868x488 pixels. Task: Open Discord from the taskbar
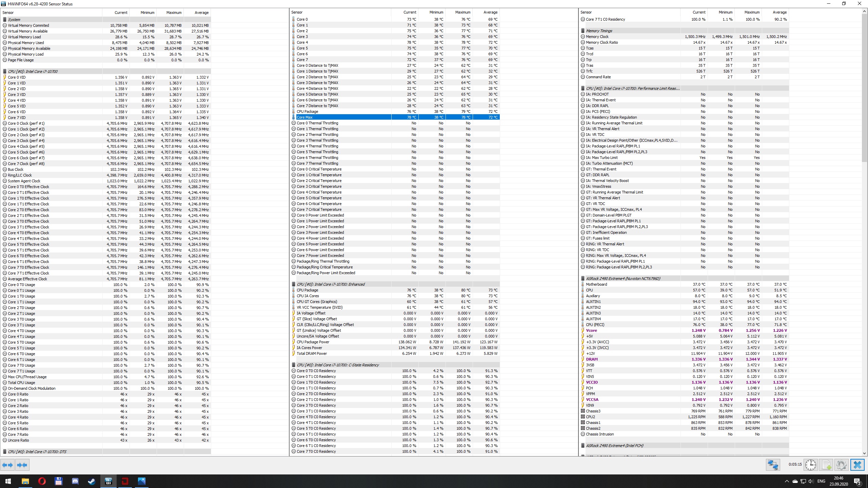point(75,481)
